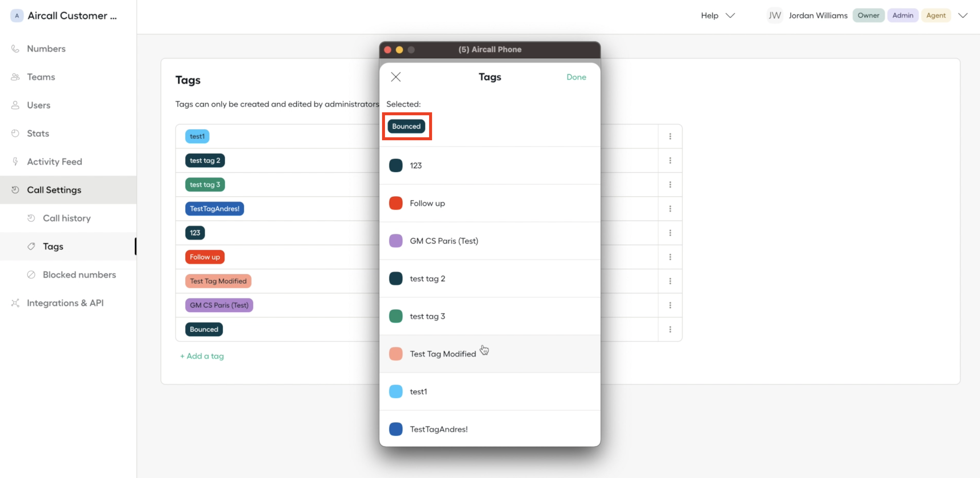980x478 pixels.
Task: Click the Agent role badge
Action: click(x=936, y=16)
